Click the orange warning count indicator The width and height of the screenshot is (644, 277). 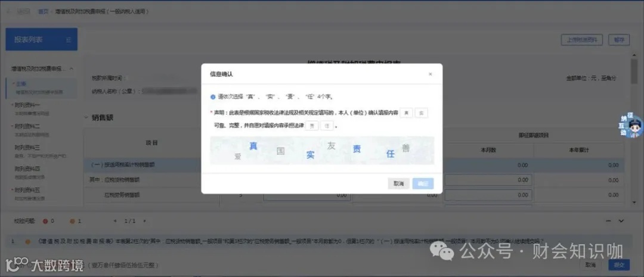75,221
